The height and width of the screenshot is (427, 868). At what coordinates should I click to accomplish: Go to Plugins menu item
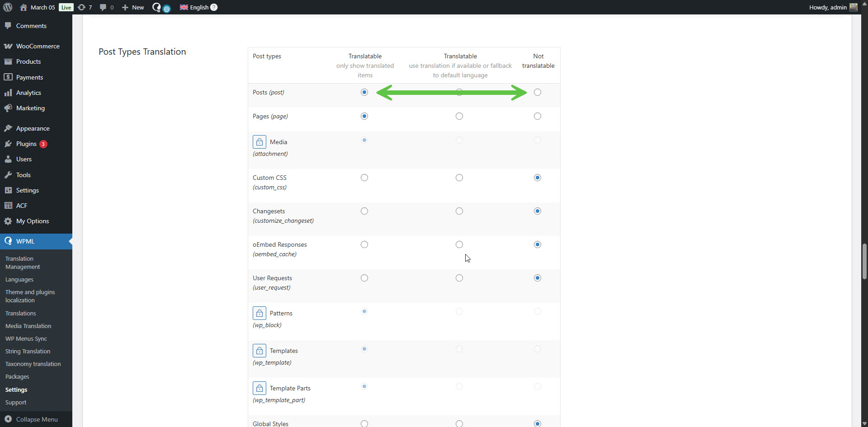(26, 144)
